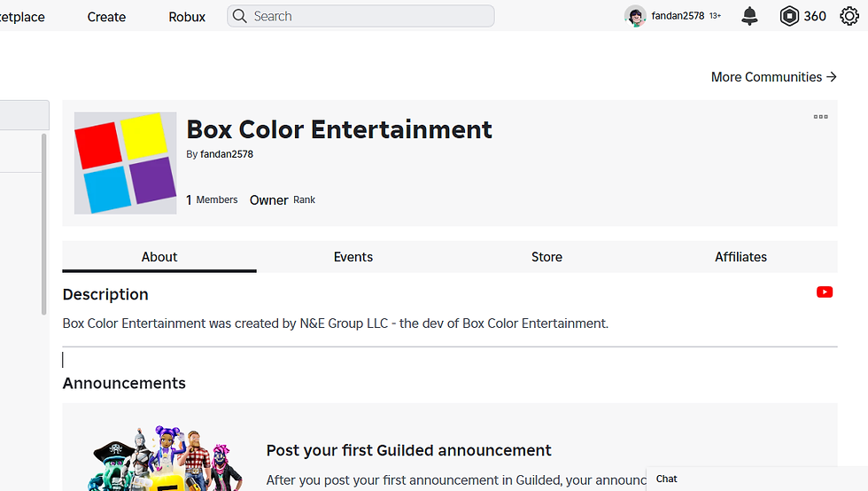868x491 pixels.
Task: Click the Post your first Guilded announcement title
Action: point(408,450)
